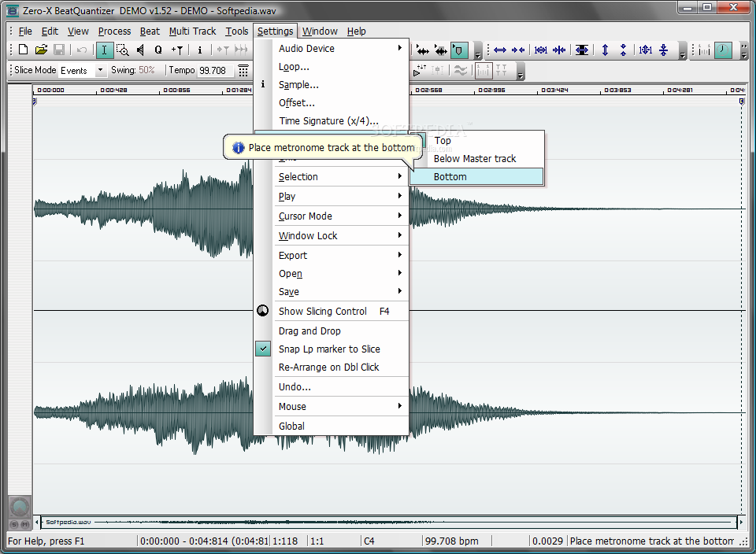Click the horizontal zoom in arrows icon
Image resolution: width=756 pixels, height=554 pixels.
point(518,50)
